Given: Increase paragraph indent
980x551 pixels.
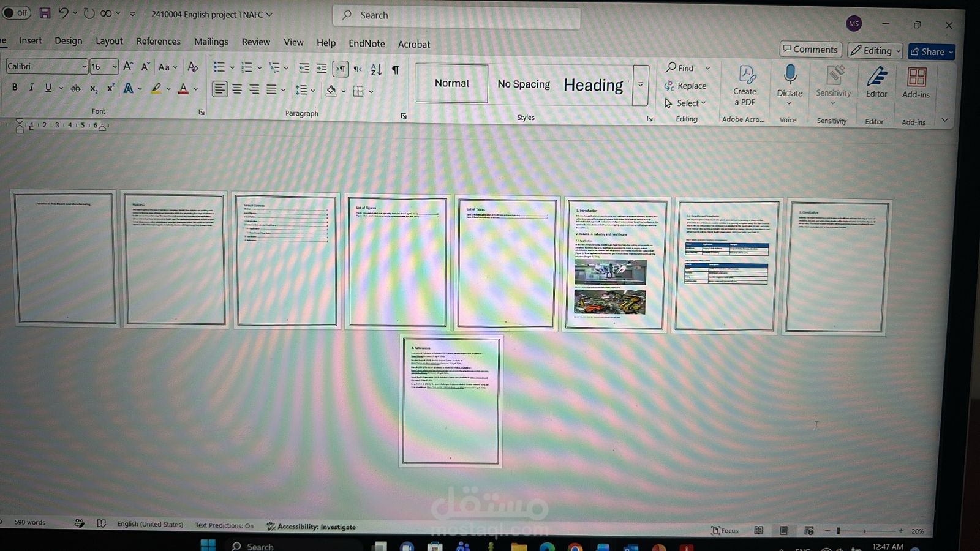Looking at the screenshot, I should pyautogui.click(x=322, y=69).
